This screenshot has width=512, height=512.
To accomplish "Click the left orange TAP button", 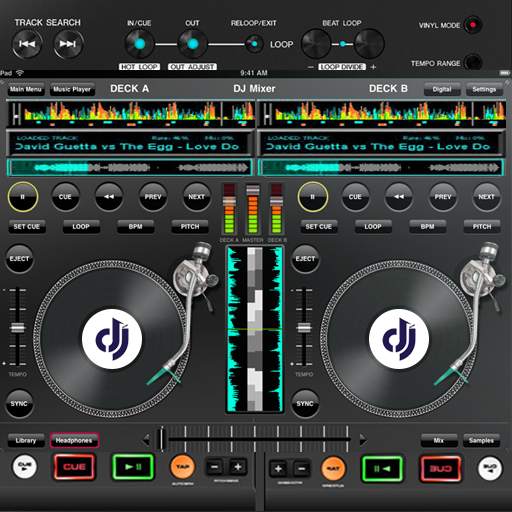I will (x=183, y=467).
